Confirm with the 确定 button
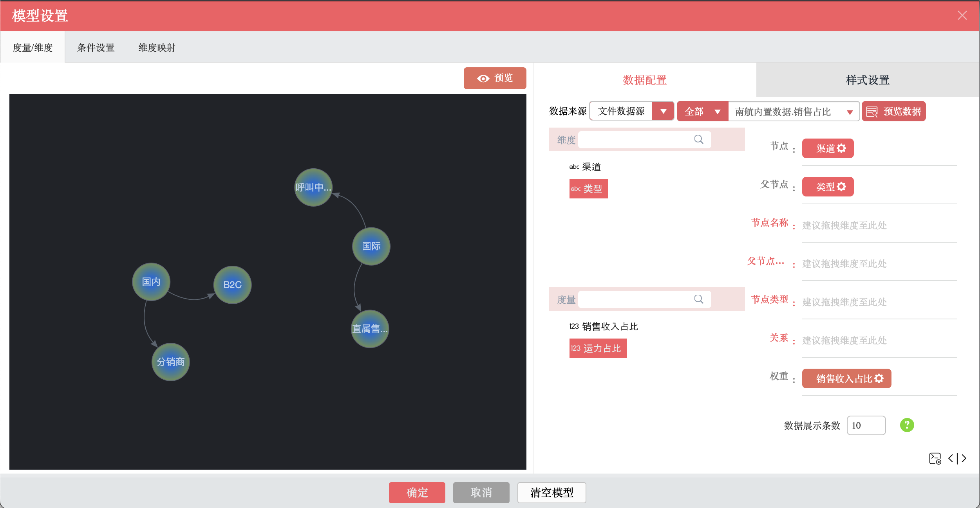 (417, 492)
